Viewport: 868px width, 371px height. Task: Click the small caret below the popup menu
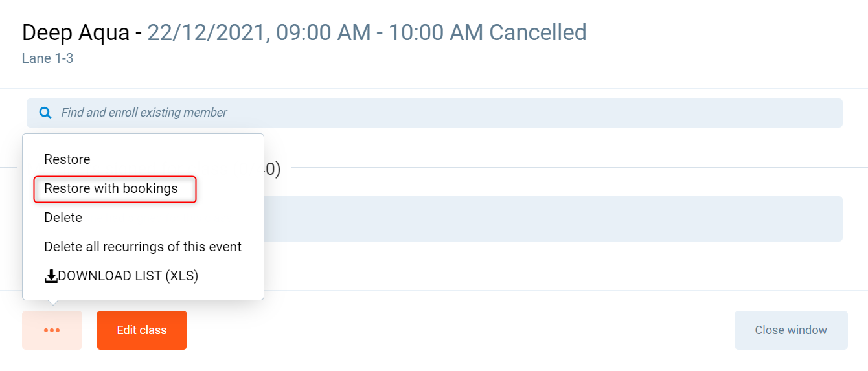[x=52, y=302]
